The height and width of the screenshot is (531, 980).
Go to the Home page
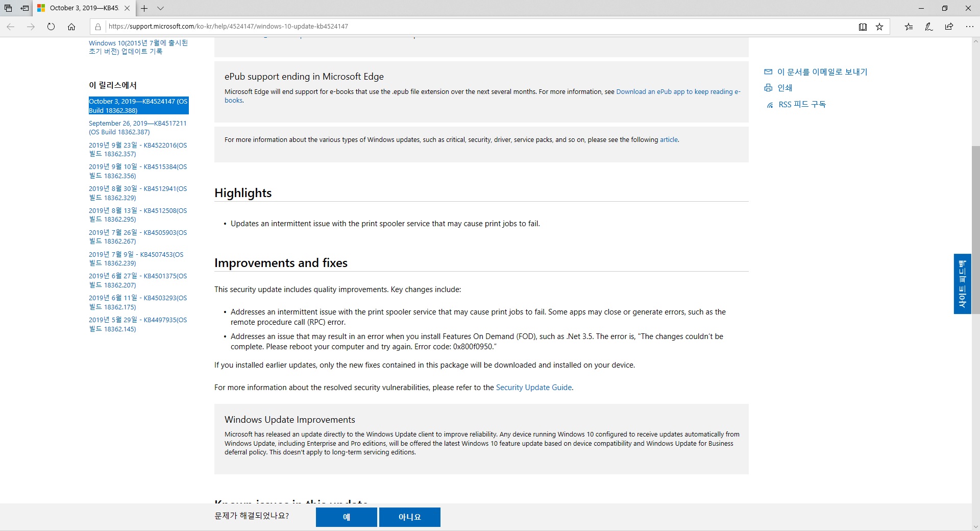[71, 27]
